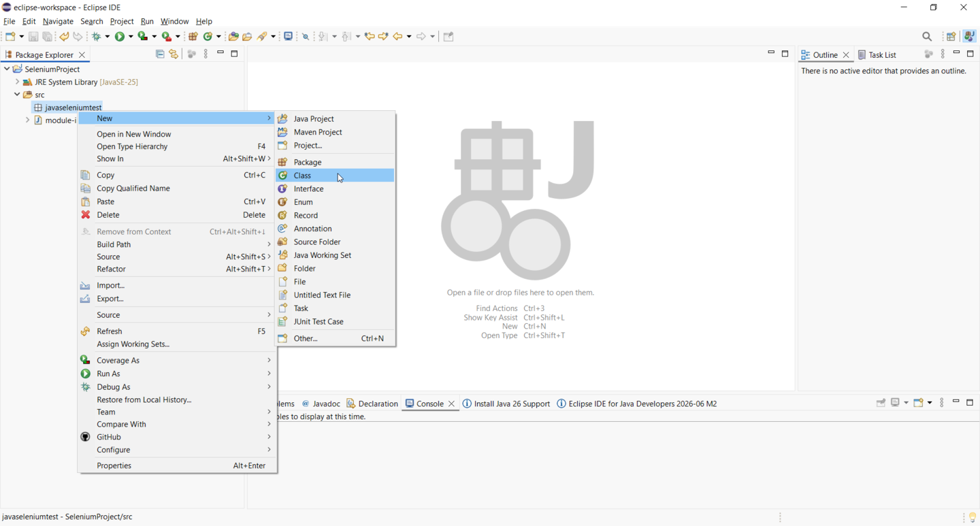Screen dimensions: 980x526
Task: Toggle Skip All Breakpoints in the toolbar
Action: click(x=306, y=37)
